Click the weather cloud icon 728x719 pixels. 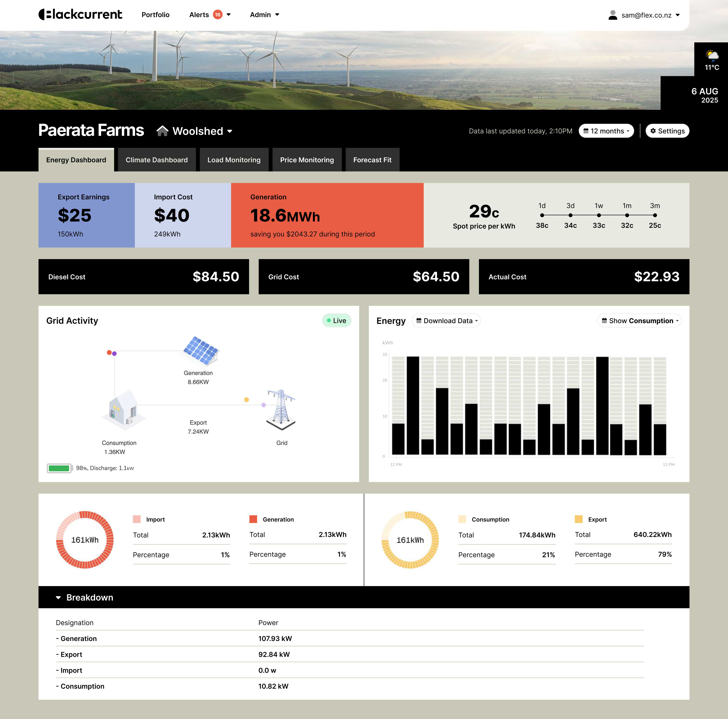click(x=712, y=56)
